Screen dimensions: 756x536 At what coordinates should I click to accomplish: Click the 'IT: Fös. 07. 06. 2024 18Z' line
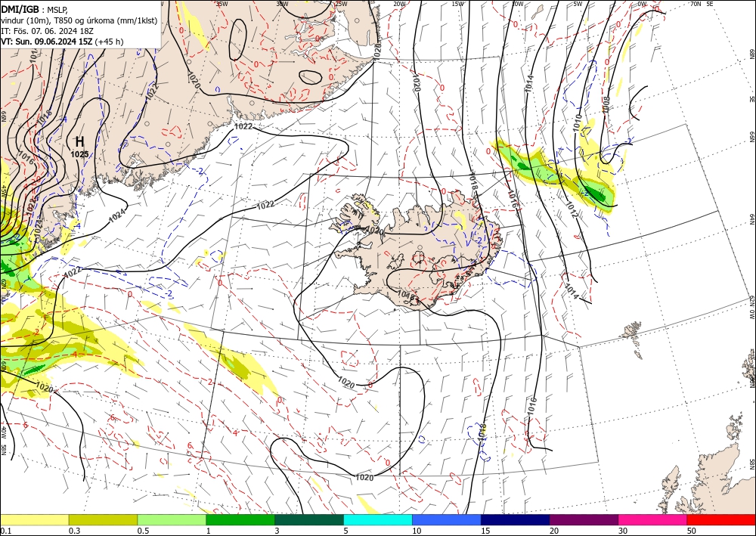coord(46,31)
